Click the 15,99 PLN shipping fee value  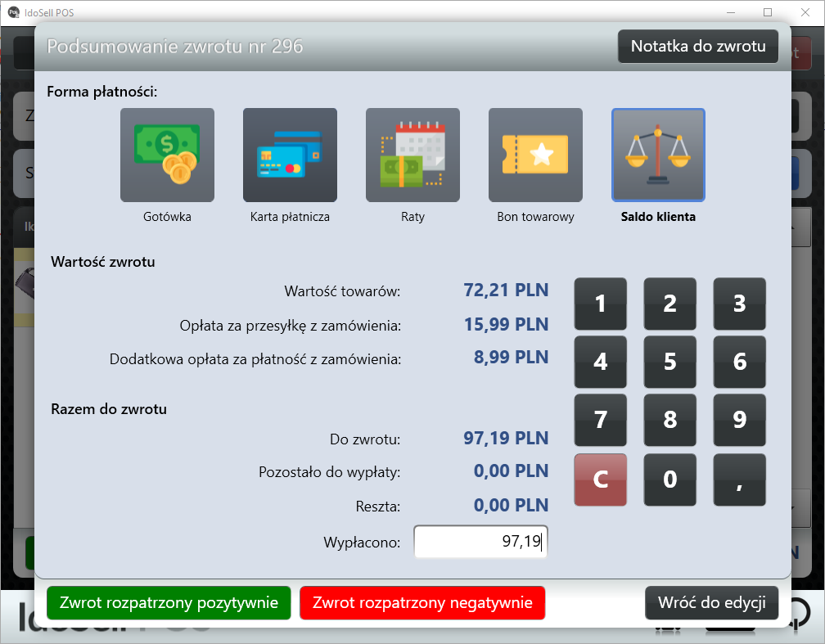coord(506,324)
